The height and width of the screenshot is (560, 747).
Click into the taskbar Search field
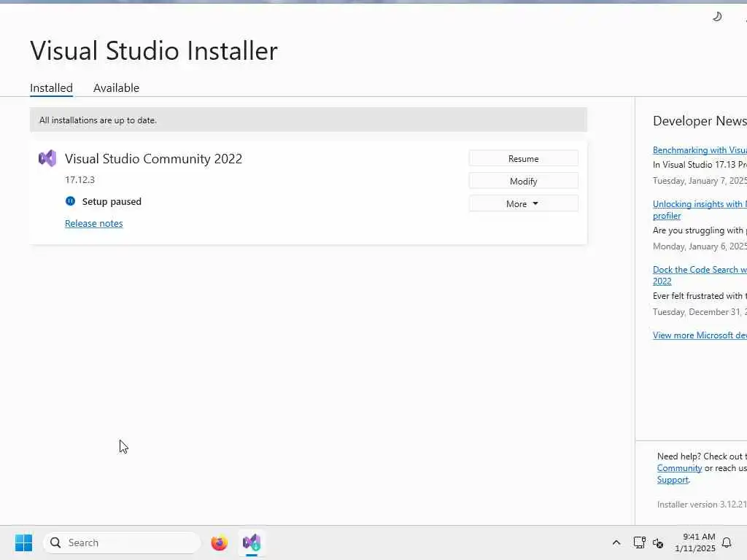pyautogui.click(x=122, y=542)
